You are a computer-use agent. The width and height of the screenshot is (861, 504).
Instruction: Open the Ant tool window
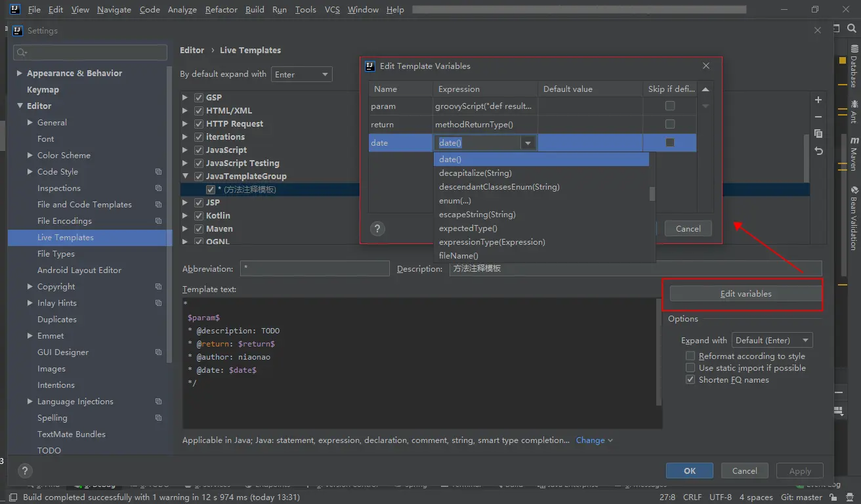point(853,112)
